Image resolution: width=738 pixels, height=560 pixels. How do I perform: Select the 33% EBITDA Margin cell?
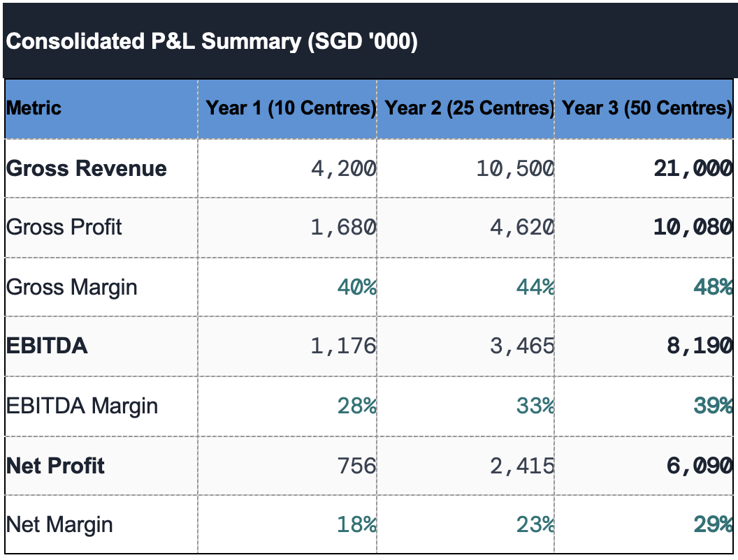click(x=535, y=406)
